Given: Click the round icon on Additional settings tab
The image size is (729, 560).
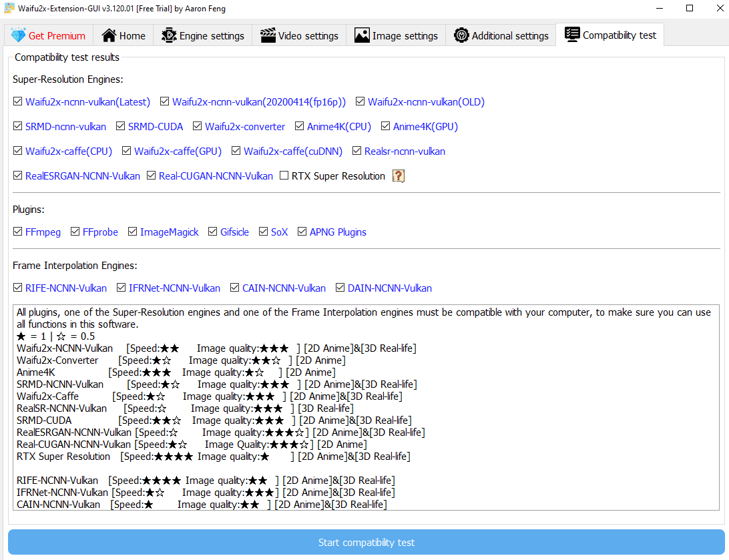Looking at the screenshot, I should 461,35.
